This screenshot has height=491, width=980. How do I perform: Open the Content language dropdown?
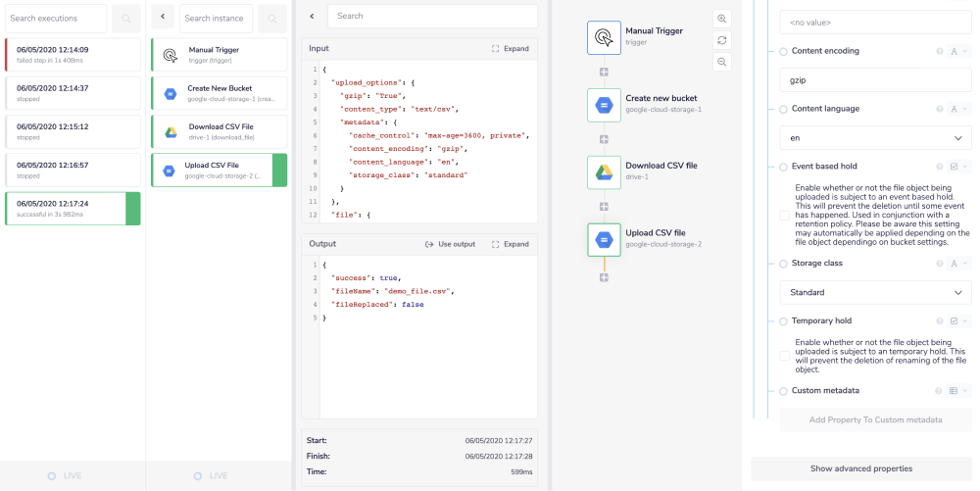point(874,138)
